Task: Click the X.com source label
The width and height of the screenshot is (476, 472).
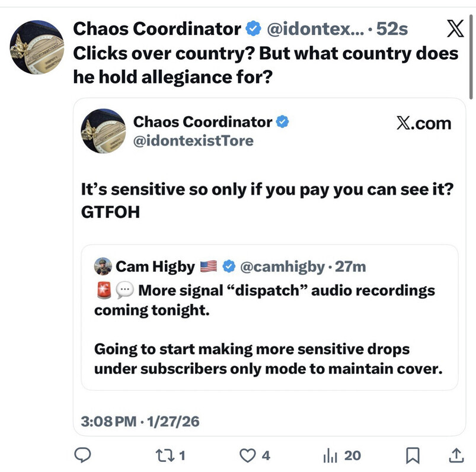Action: point(423,123)
